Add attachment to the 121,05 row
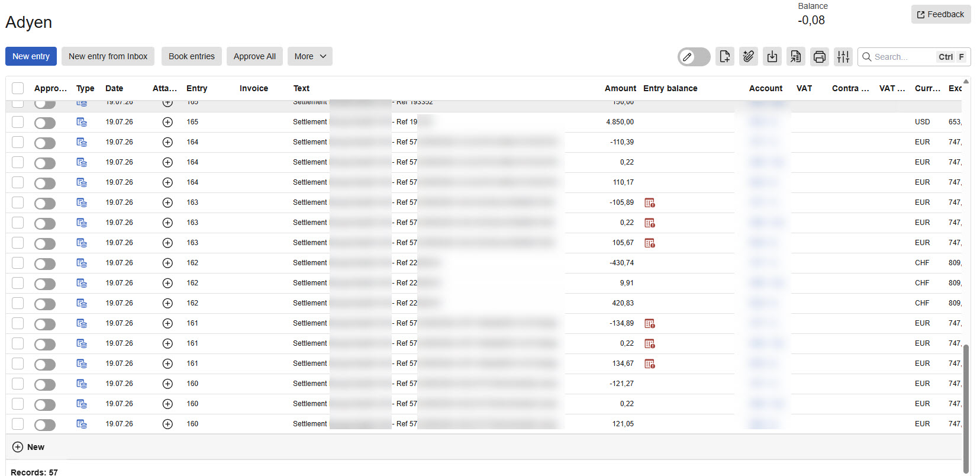The width and height of the screenshot is (980, 476). pos(167,424)
